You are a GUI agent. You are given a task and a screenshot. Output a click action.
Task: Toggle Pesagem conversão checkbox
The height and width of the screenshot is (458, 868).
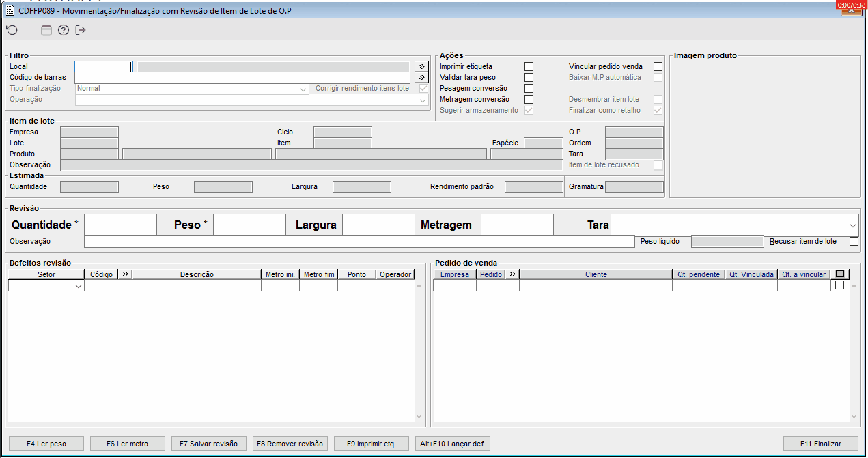(x=529, y=88)
